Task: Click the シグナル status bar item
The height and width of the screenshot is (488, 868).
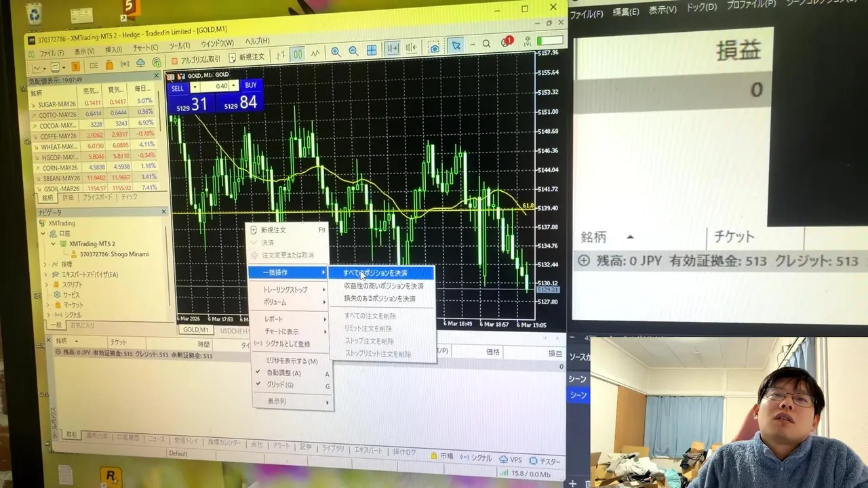Action: pos(477,457)
